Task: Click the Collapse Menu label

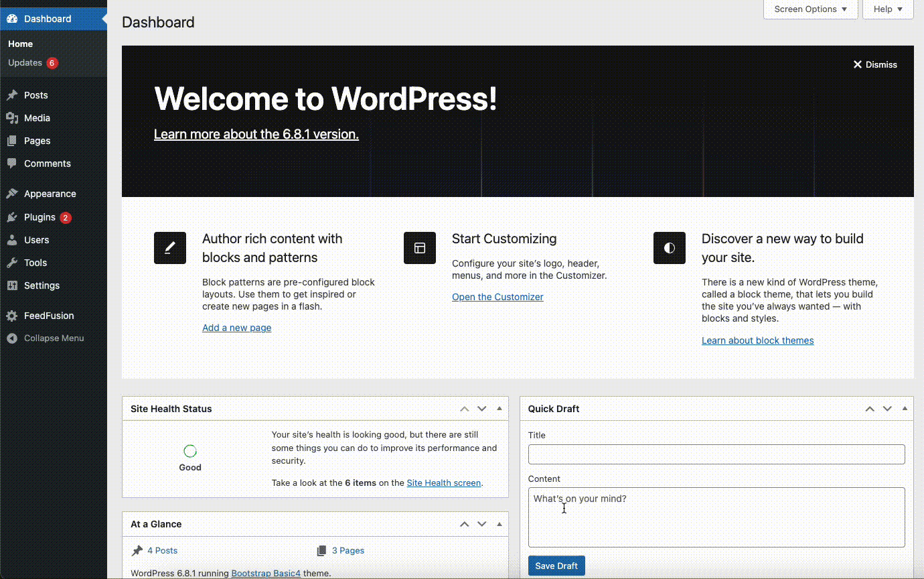Action: (54, 338)
